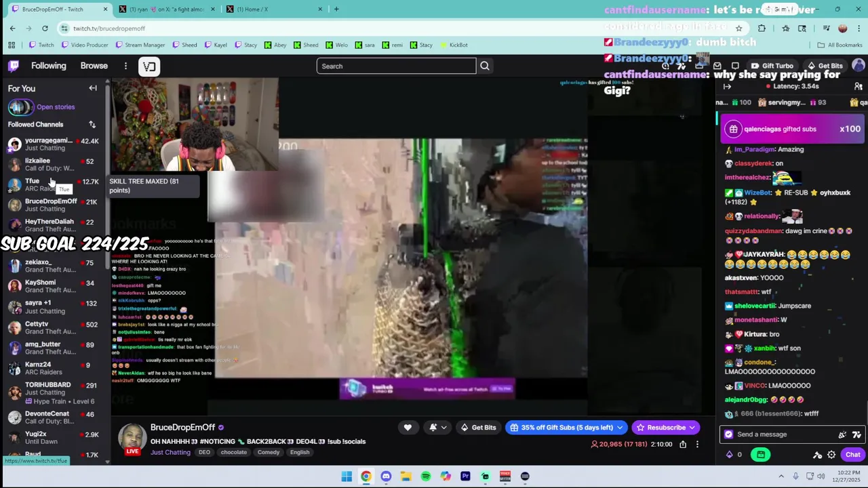
Task: Open the Chrome three-dot menu
Action: click(859, 28)
